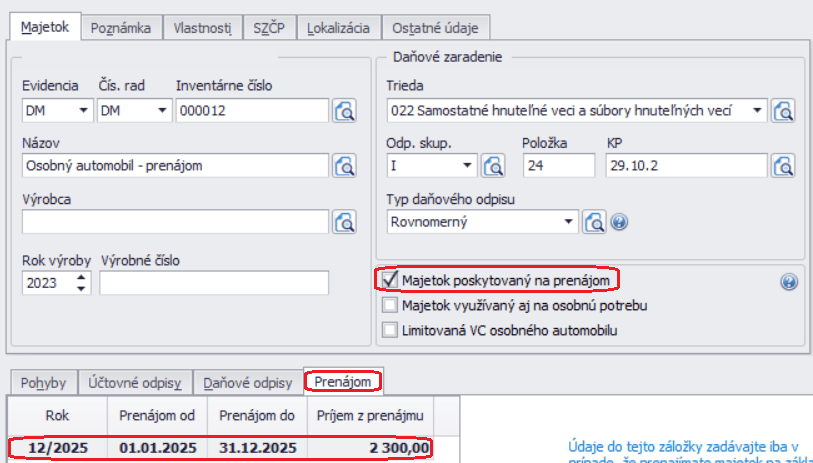Image resolution: width=813 pixels, height=463 pixels.
Task: Open lookup next to Inventárne číslo field
Action: point(345,111)
